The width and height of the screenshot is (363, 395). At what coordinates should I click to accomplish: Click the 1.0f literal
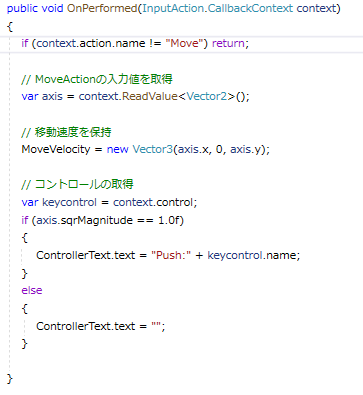tap(169, 220)
